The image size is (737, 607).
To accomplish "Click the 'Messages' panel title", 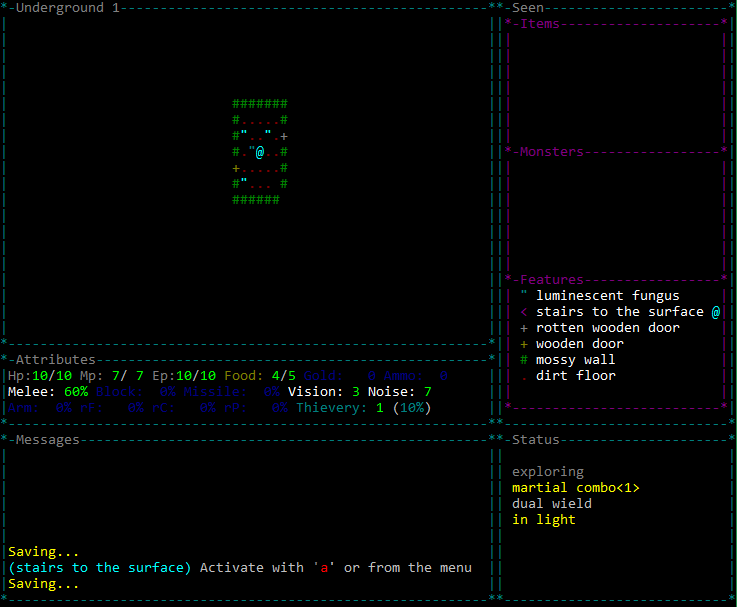I will [47, 440].
